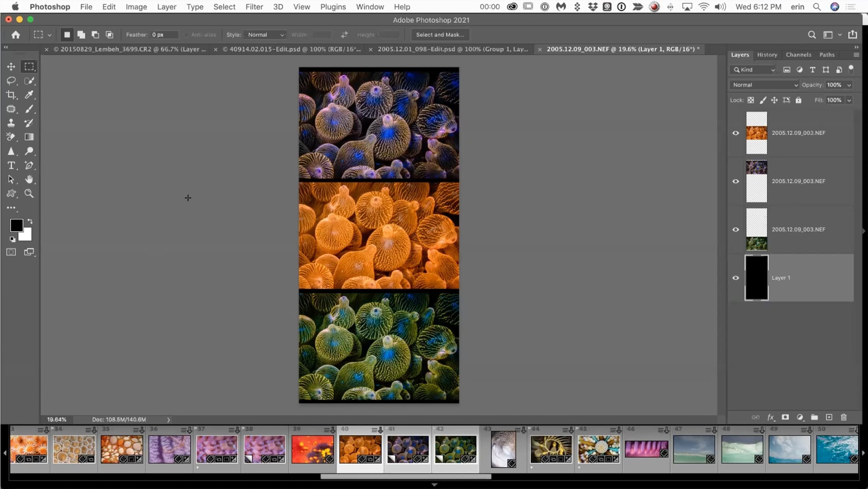
Task: Open the Filter menu
Action: click(x=254, y=7)
